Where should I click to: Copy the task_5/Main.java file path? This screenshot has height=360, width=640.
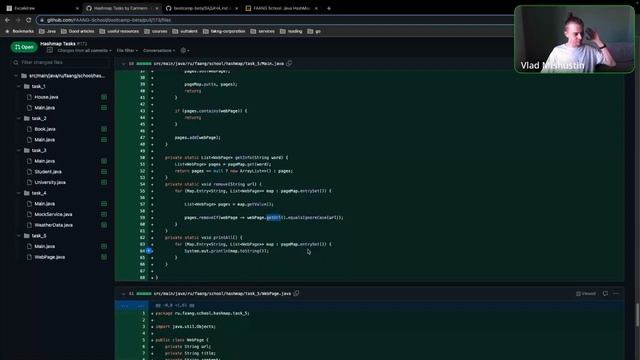(289, 63)
